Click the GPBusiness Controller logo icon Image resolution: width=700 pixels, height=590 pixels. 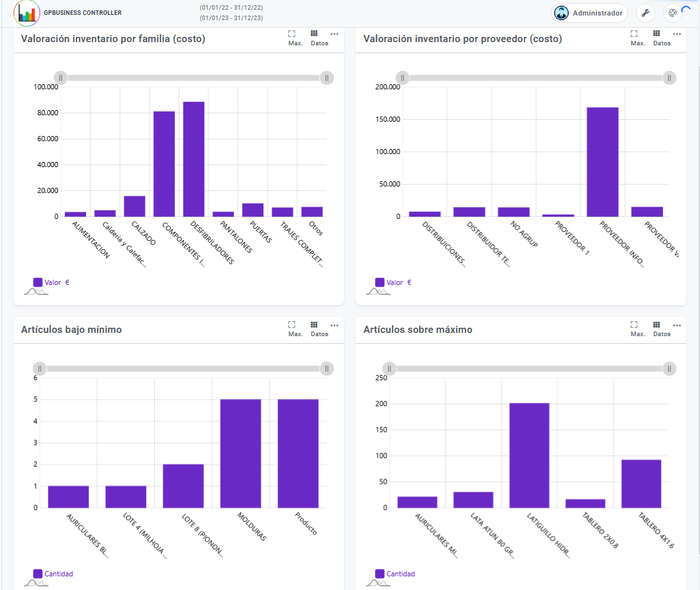click(x=27, y=13)
